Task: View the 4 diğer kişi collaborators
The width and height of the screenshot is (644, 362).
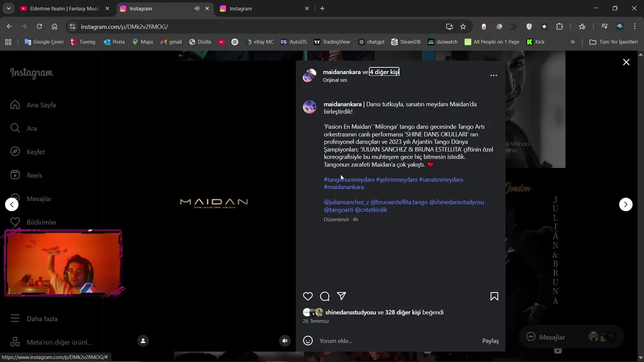Action: 384,72
